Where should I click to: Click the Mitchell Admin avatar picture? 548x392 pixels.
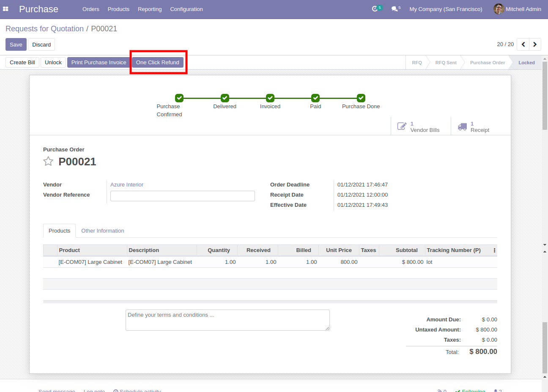coord(499,9)
